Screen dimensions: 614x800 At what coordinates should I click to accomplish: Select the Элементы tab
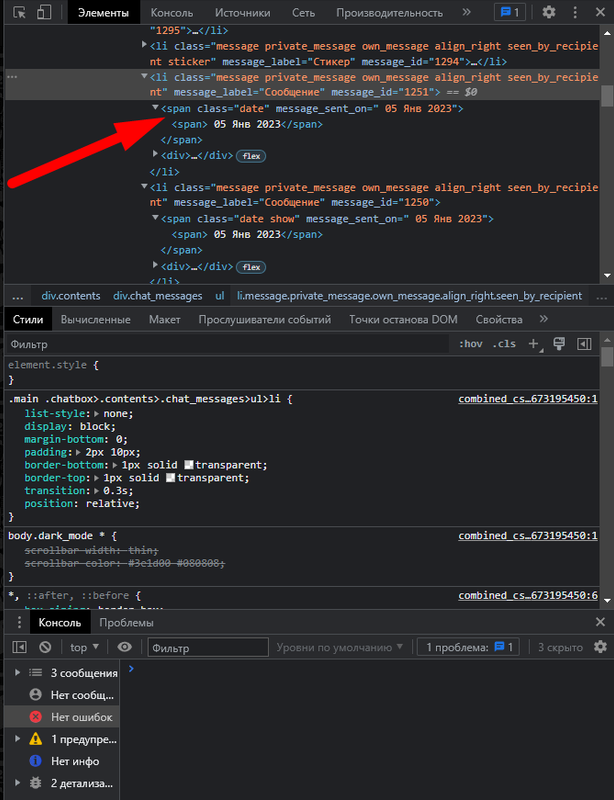pos(104,13)
